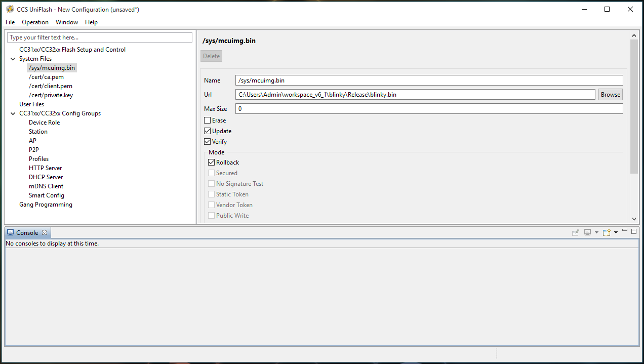Click the CCS UniFlash app icon in title bar

click(x=10, y=9)
